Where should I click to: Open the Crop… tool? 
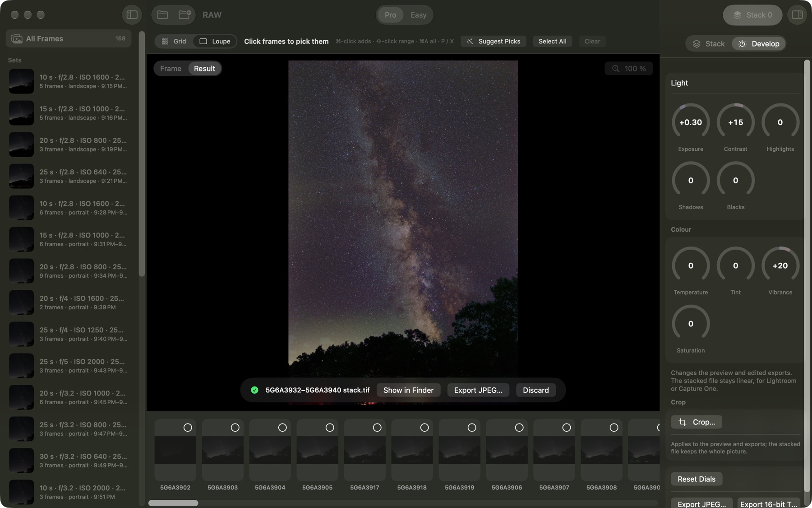click(696, 422)
